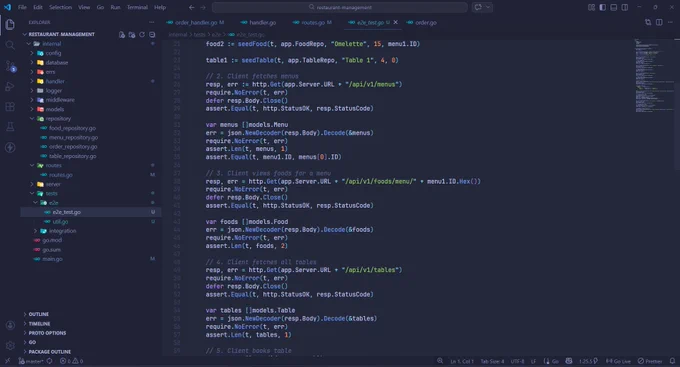Image resolution: width=680 pixels, height=367 pixels.
Task: Toggle the bottom panel visibility
Action: click(614, 7)
